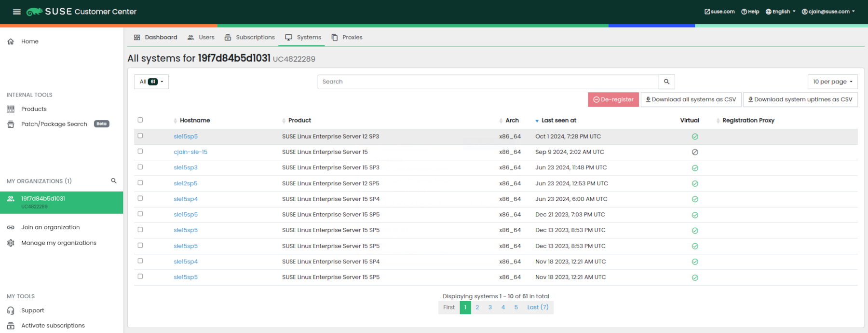
Task: Open the 10 per page dropdown
Action: pyautogui.click(x=832, y=82)
